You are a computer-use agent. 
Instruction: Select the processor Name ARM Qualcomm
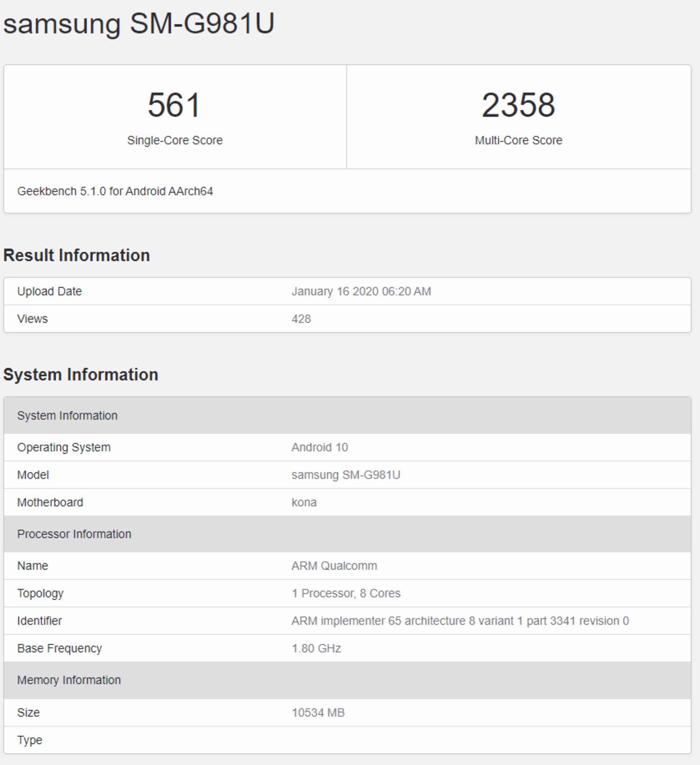(x=334, y=566)
